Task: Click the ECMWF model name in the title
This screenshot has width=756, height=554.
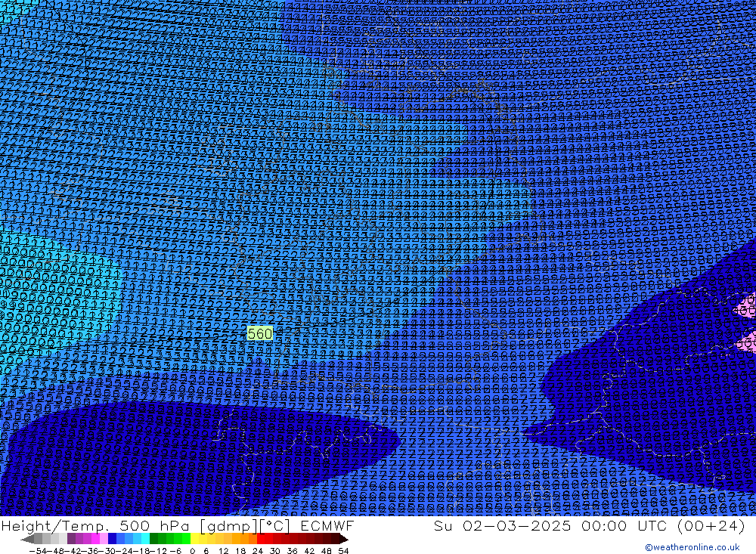Action: click(x=327, y=525)
